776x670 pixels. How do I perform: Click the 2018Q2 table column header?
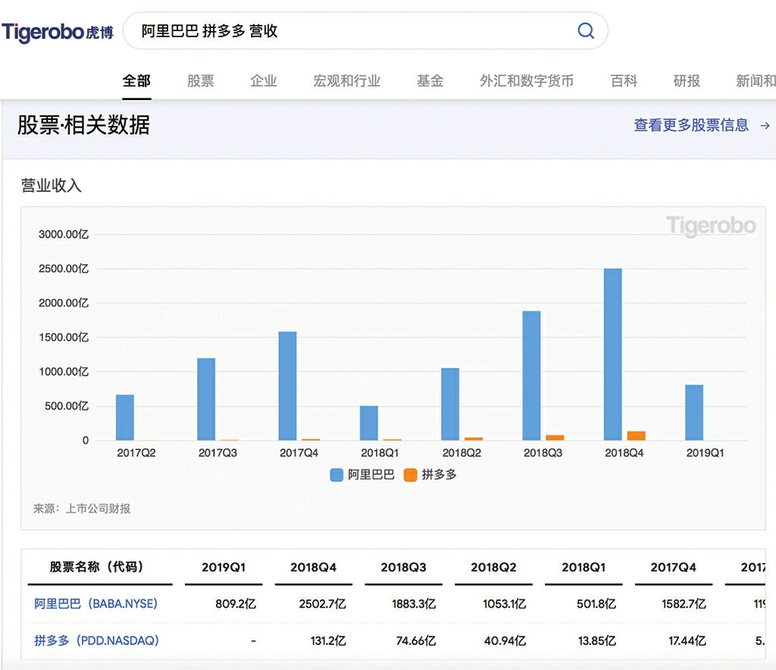tap(493, 567)
